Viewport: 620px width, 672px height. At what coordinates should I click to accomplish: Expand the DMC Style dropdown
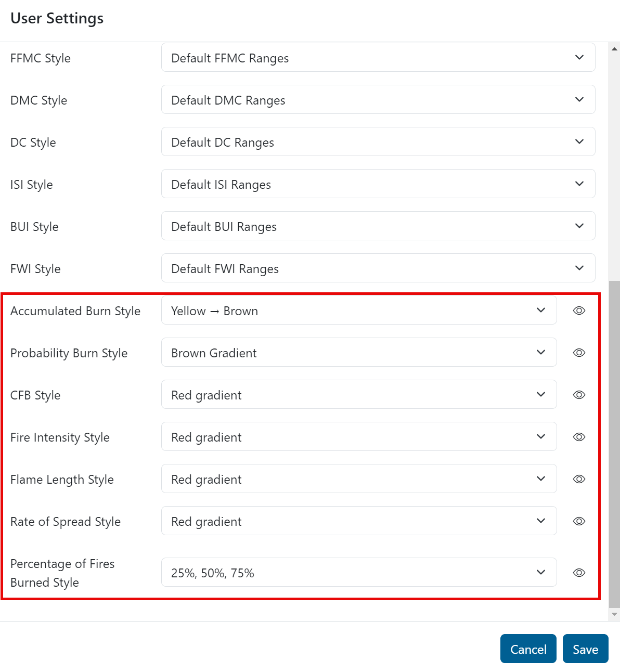378,100
